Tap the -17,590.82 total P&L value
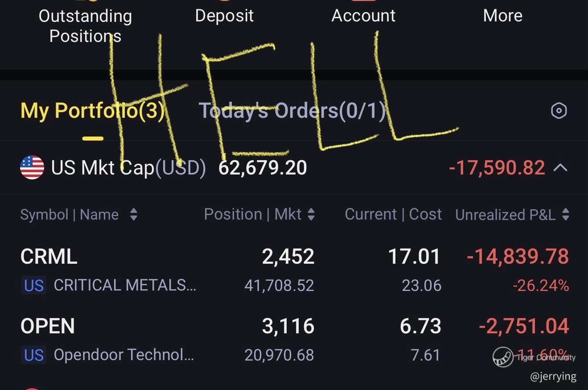 [x=497, y=168]
